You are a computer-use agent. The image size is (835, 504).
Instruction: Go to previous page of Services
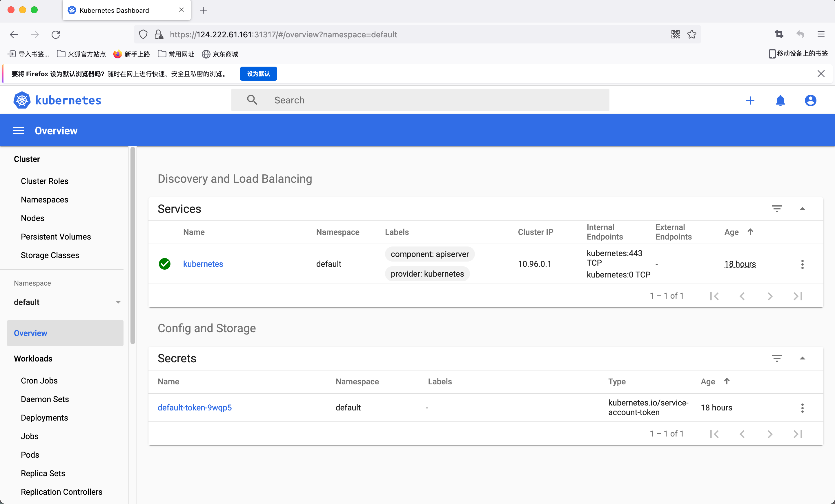coord(742,296)
